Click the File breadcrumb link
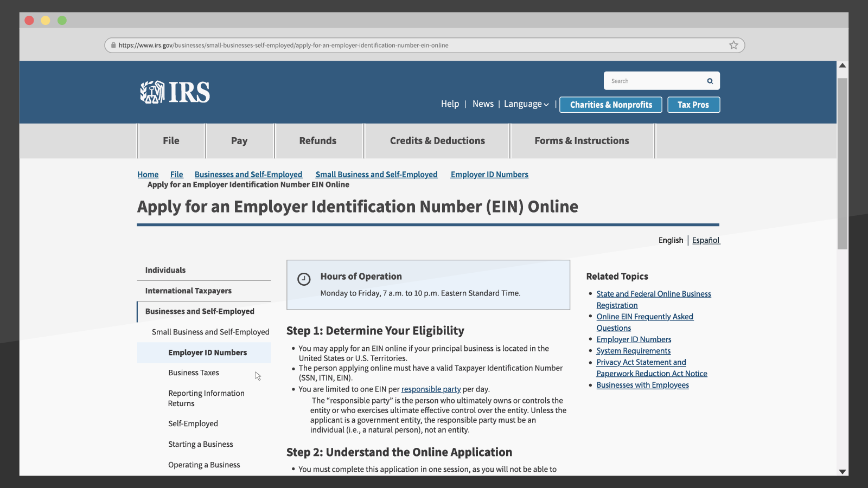868x488 pixels. pyautogui.click(x=176, y=175)
